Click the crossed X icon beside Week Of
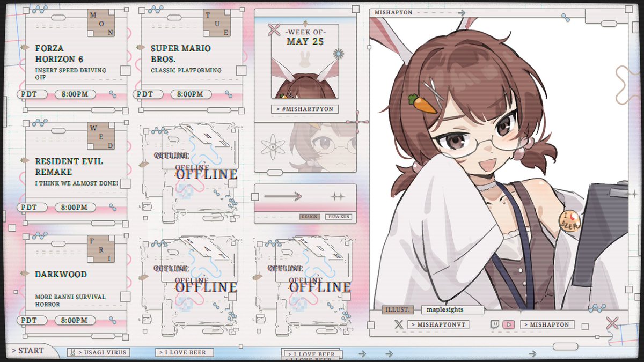Image resolution: width=644 pixels, height=362 pixels. coord(274,29)
